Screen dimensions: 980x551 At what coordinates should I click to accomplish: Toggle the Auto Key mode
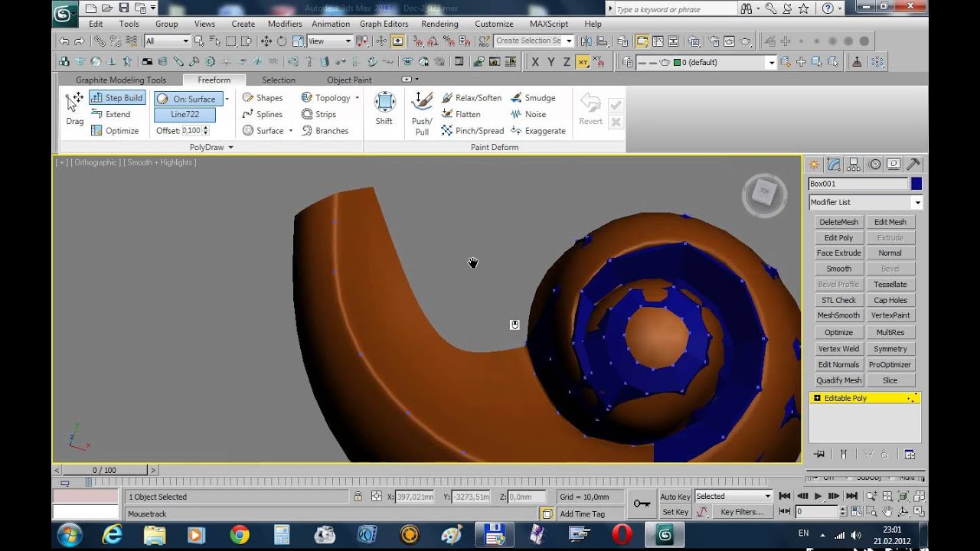point(675,497)
